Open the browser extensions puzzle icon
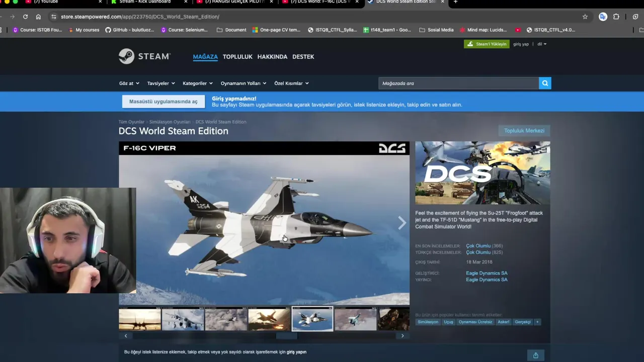The height and width of the screenshot is (362, 644). (x=616, y=17)
